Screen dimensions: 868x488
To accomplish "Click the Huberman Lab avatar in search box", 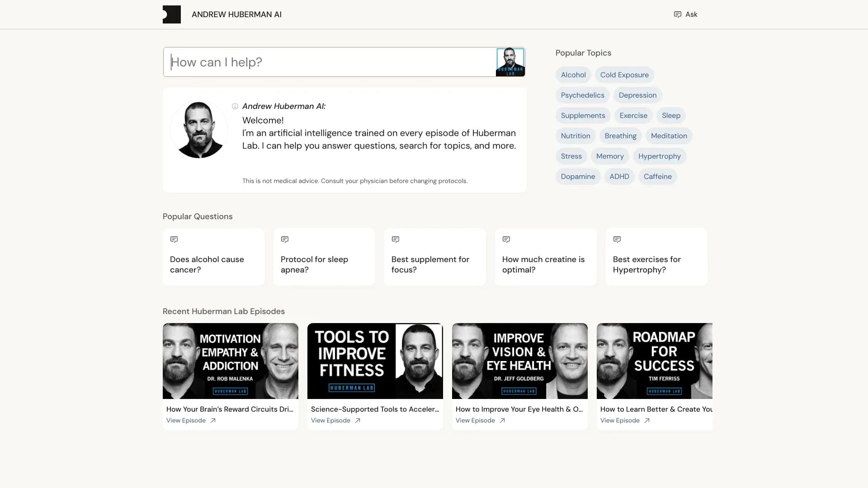I will [x=510, y=62].
